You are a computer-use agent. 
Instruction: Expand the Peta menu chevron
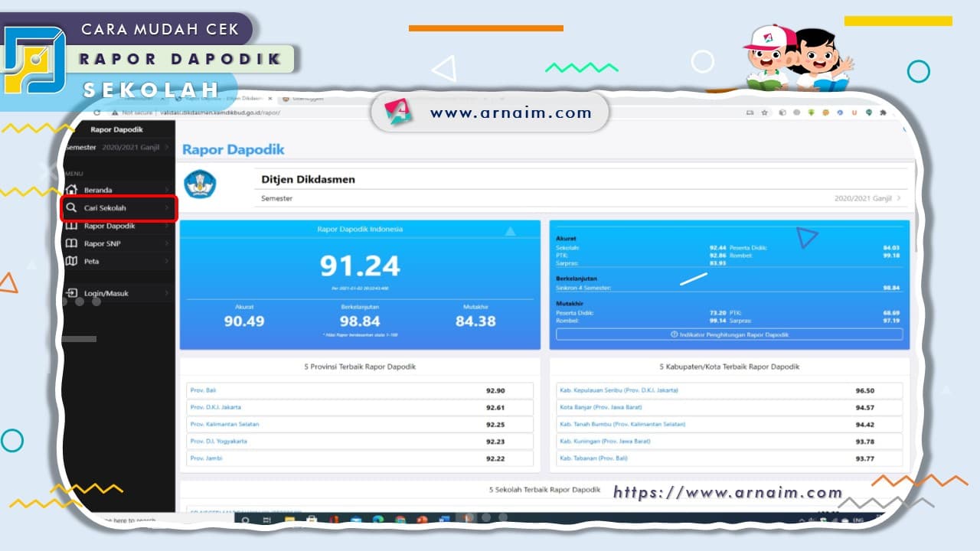click(167, 261)
